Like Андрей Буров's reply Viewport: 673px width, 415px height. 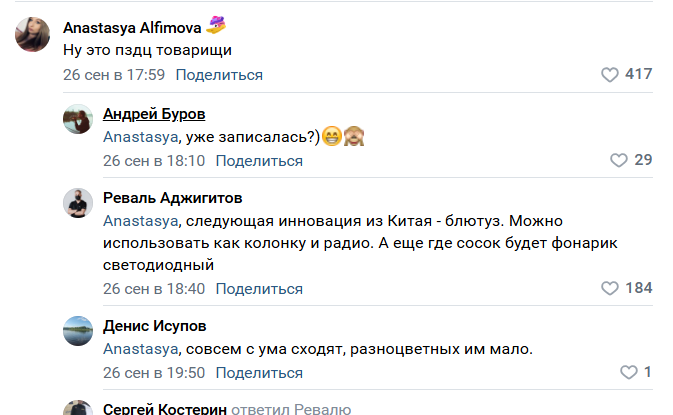[x=618, y=160]
